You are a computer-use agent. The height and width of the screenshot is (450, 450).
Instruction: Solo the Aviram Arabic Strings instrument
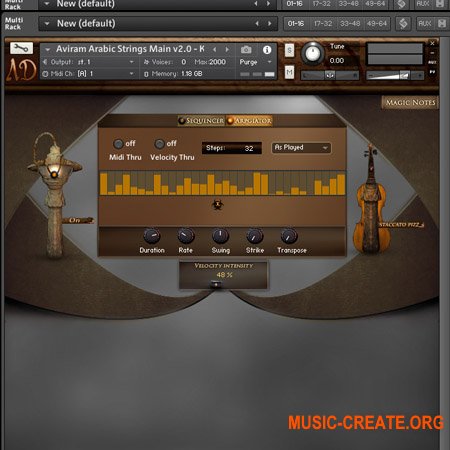click(289, 50)
